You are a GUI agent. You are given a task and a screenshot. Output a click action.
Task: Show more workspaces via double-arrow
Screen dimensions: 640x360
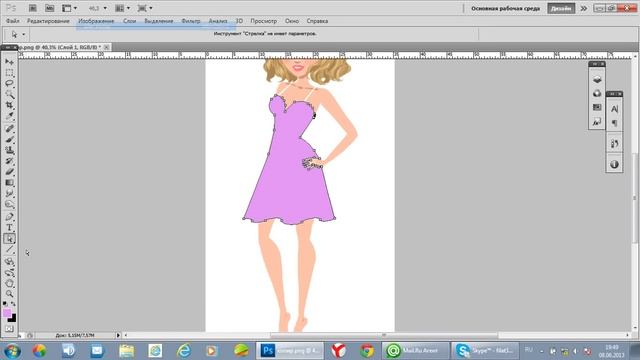(x=584, y=8)
